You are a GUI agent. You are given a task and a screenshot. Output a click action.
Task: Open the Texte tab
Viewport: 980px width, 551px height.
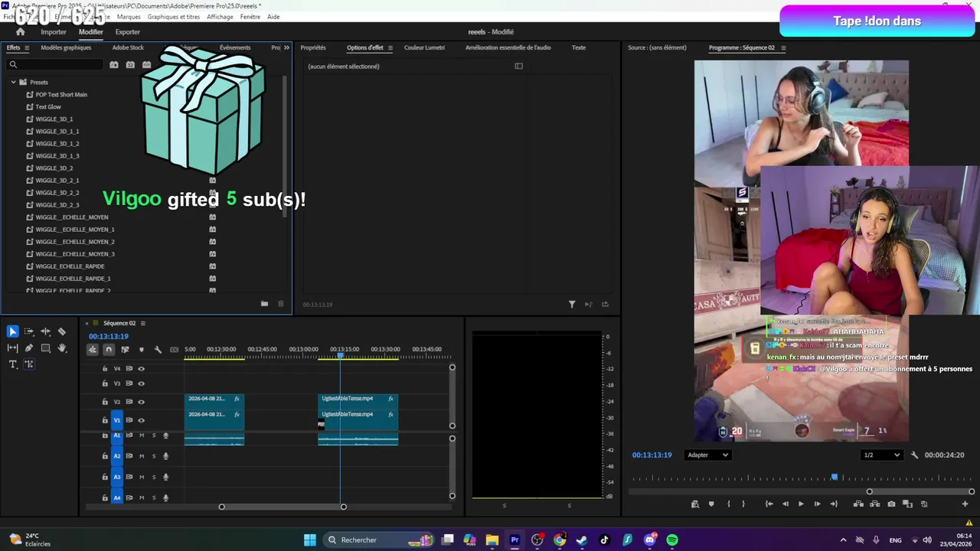[579, 47]
